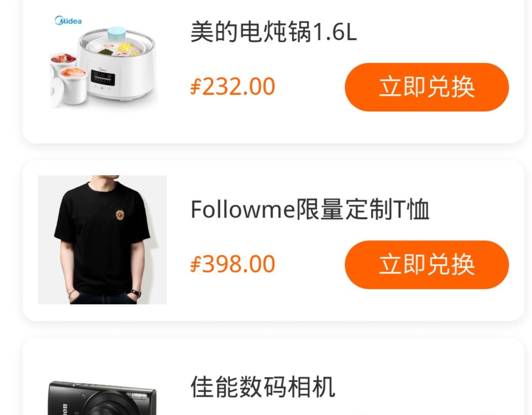532x415 pixels.
Task: Click the stew pot's black control display
Action: (102, 77)
